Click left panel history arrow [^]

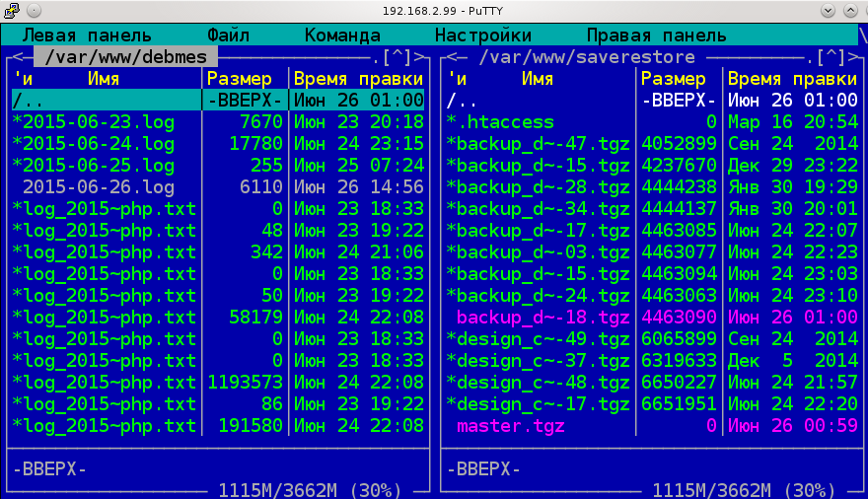pos(402,57)
